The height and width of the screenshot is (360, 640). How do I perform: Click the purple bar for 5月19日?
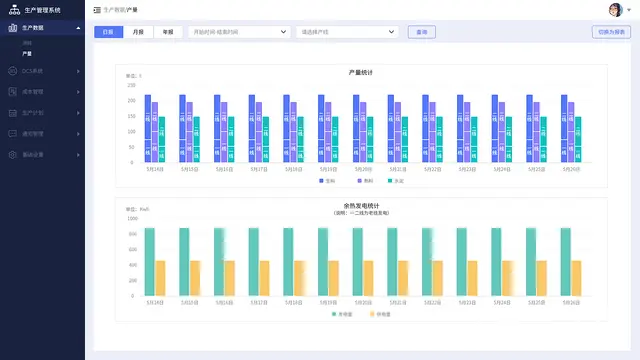click(x=328, y=132)
